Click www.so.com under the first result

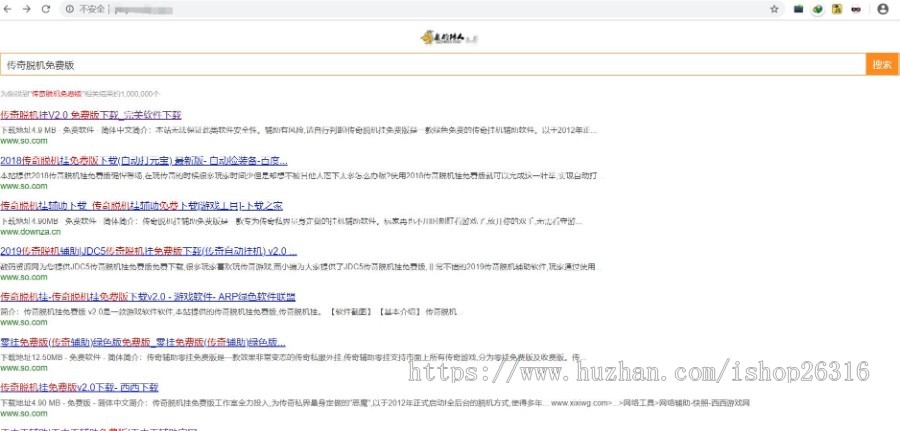click(x=24, y=141)
